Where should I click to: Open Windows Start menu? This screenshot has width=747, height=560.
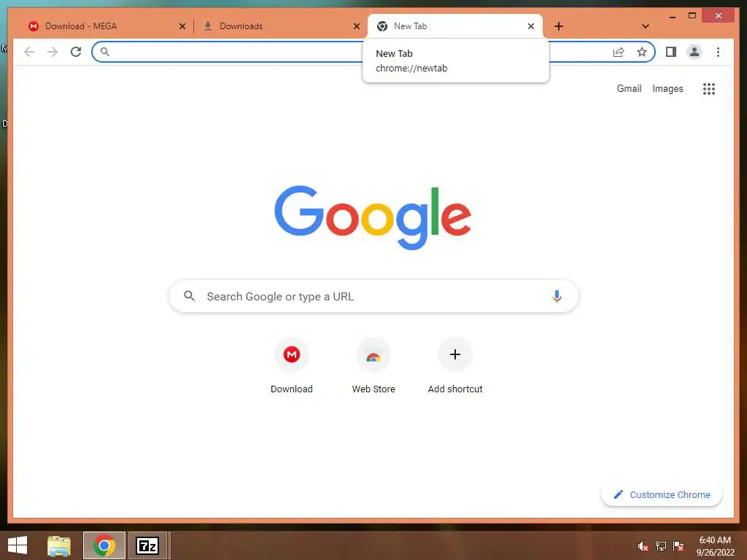(x=18, y=545)
